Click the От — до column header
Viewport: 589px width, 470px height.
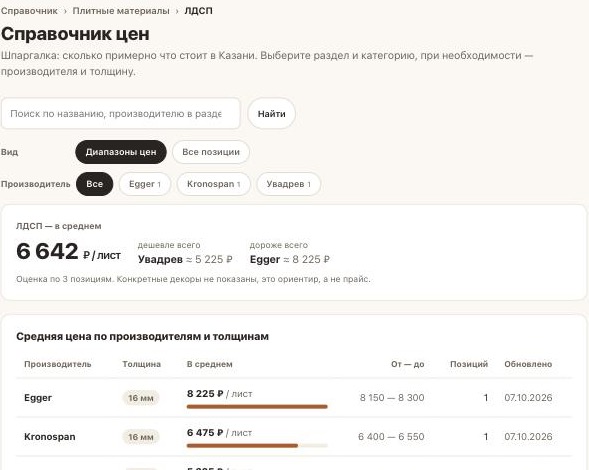[x=408, y=364]
